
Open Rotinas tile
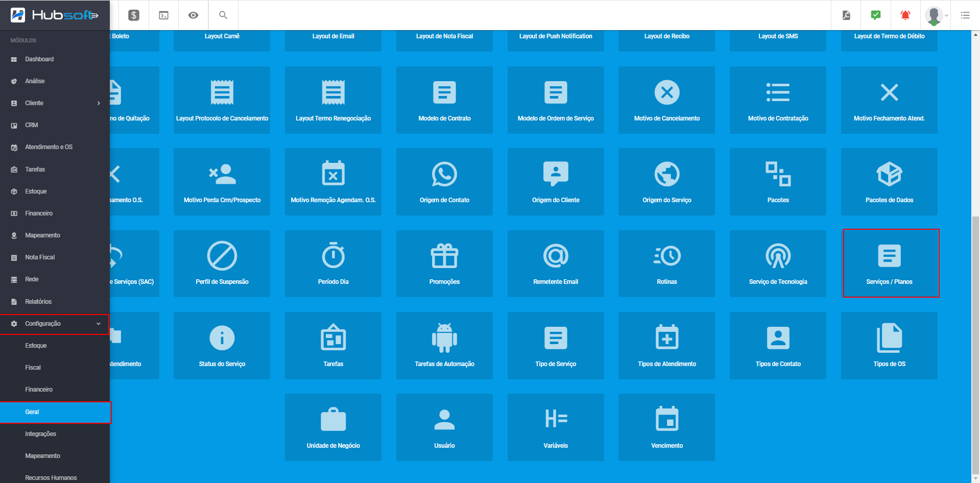coord(667,263)
